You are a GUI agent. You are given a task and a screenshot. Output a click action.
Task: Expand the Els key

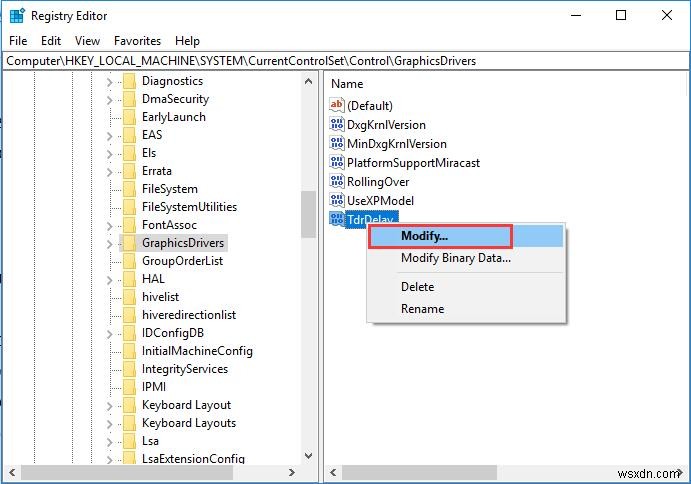(x=109, y=154)
